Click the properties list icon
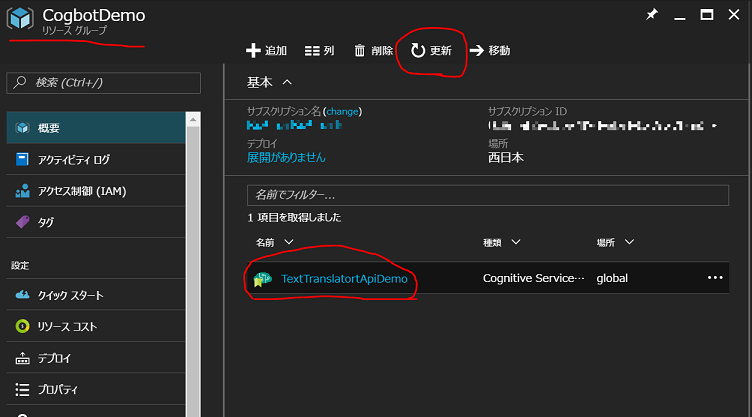Screen dimensions: 752x417 point(22,390)
